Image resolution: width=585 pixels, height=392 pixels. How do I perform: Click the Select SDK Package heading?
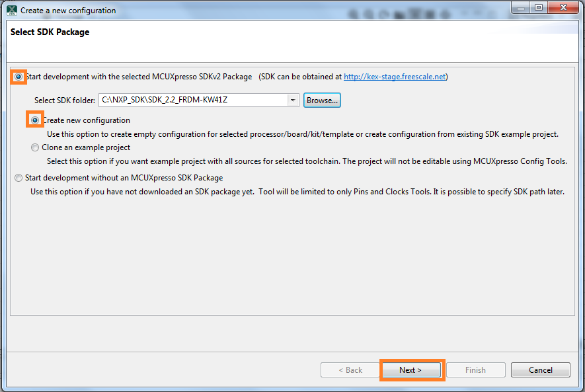pyautogui.click(x=50, y=32)
